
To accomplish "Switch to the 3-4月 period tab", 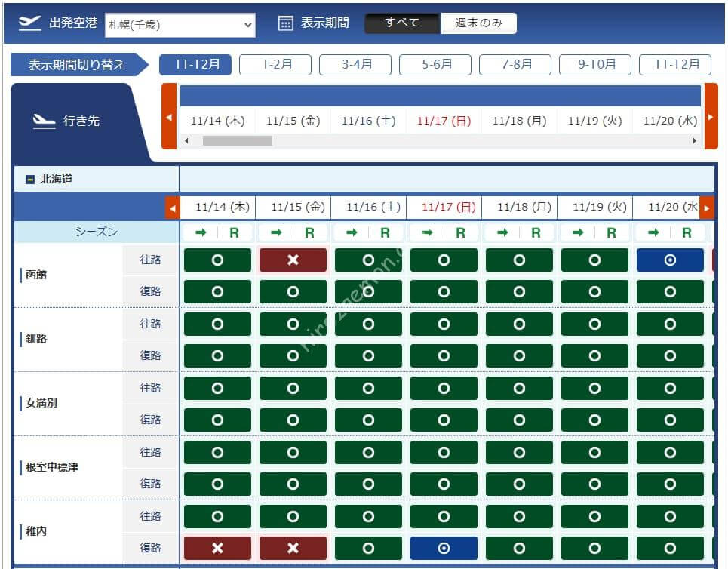I will click(x=355, y=65).
